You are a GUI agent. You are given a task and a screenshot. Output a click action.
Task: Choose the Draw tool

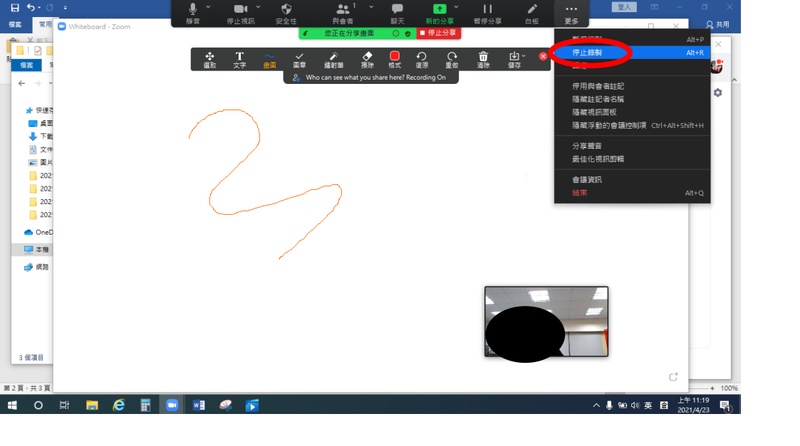coord(269,59)
